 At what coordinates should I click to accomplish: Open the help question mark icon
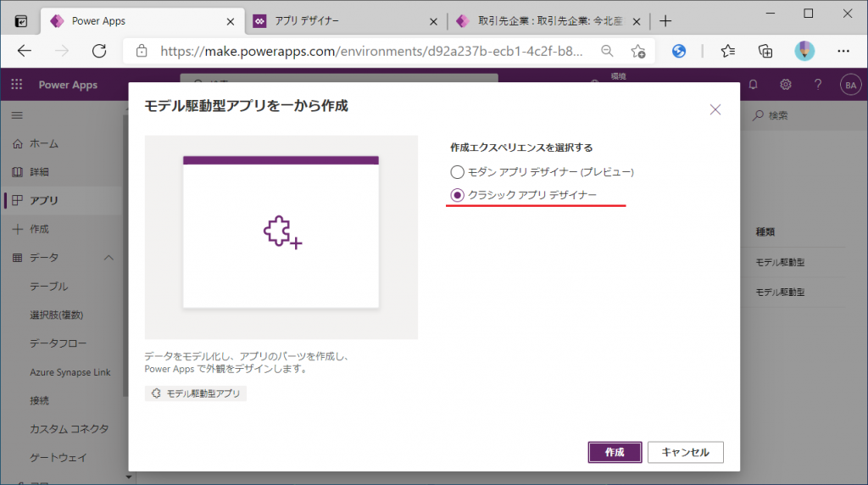coord(818,85)
